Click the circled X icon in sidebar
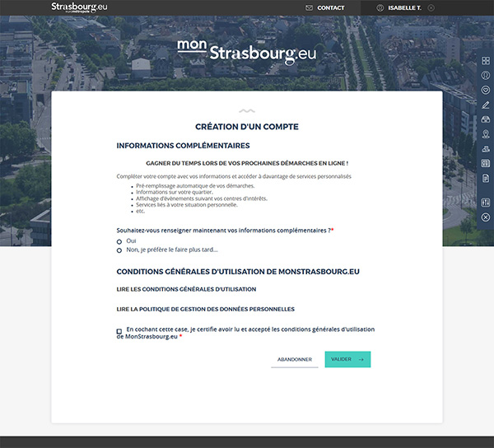 (x=486, y=217)
